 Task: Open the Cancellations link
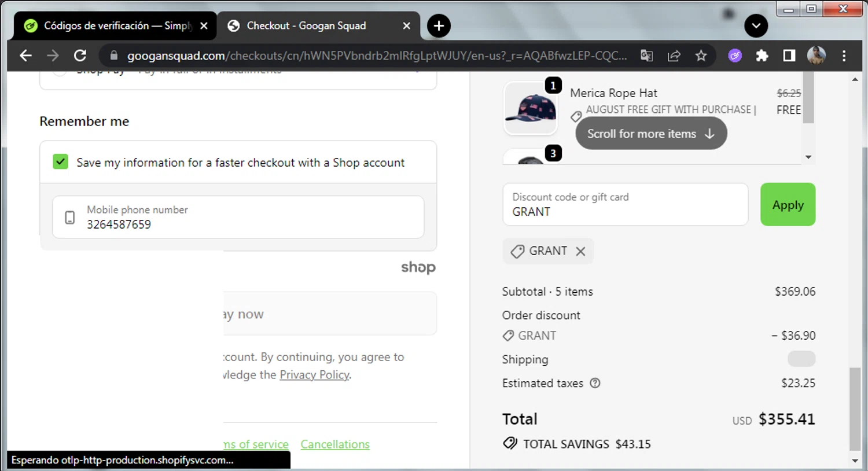[335, 444]
